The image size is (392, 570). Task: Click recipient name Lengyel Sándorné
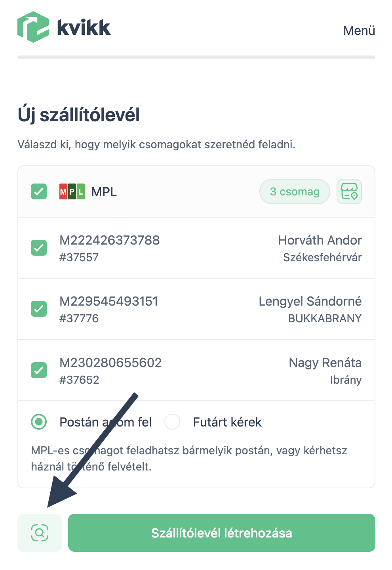310,301
